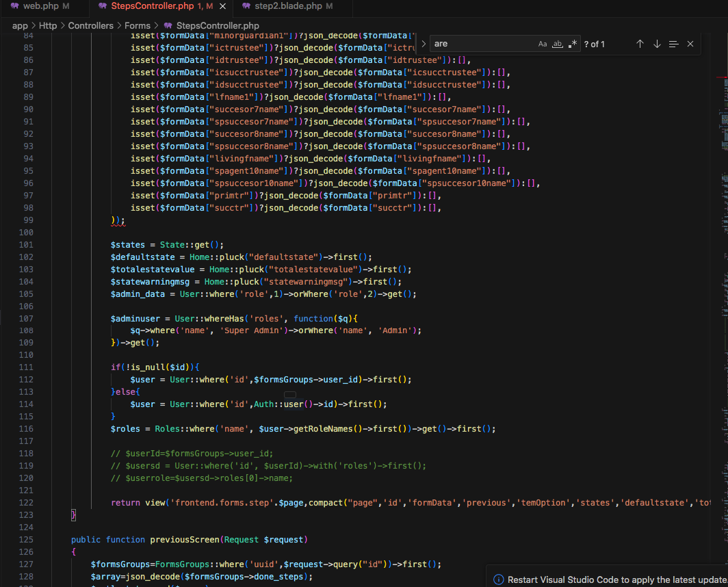Toggle Match Whole Word option

pos(558,44)
